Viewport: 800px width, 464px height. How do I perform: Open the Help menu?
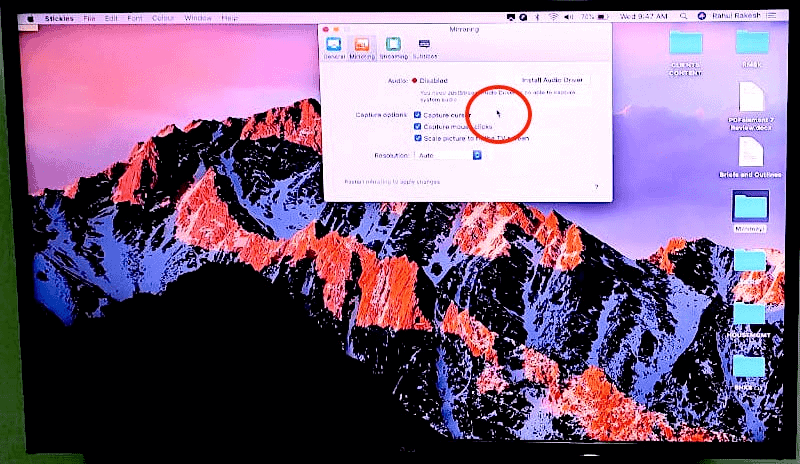pos(230,18)
